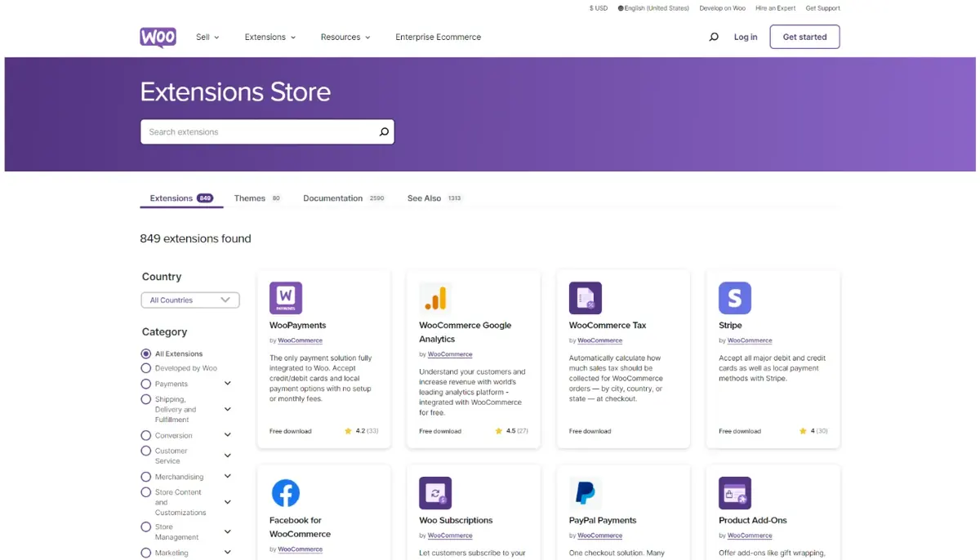Select Store Content and Customizations radio
Screen dimensions: 980x560
(x=146, y=492)
